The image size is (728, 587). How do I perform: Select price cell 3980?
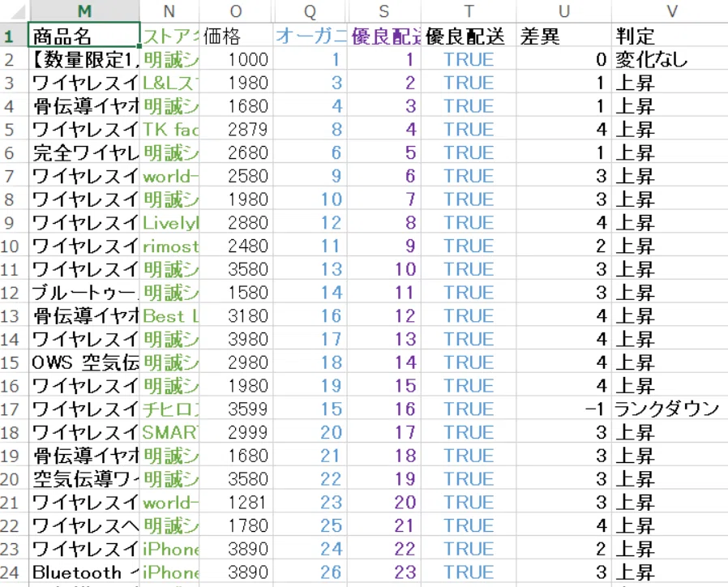[237, 339]
